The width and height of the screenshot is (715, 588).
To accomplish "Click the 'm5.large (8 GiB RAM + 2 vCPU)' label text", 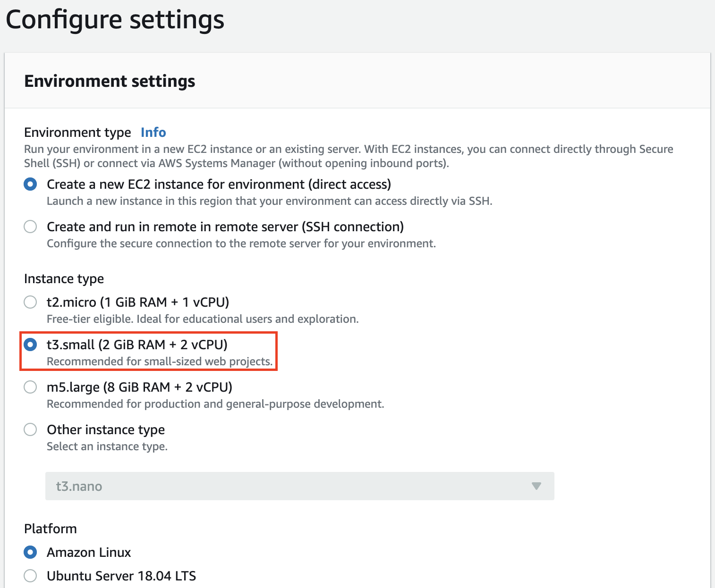I will (139, 387).
